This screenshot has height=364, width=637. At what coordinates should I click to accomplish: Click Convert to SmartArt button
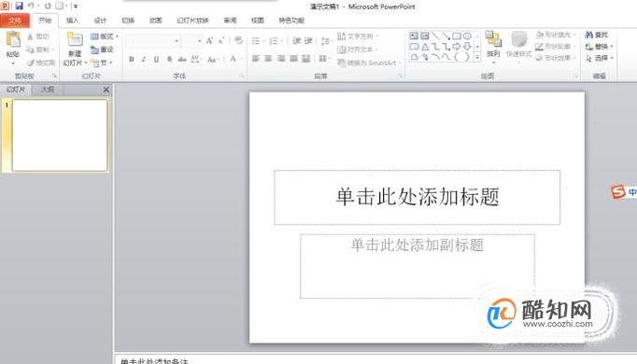(369, 63)
